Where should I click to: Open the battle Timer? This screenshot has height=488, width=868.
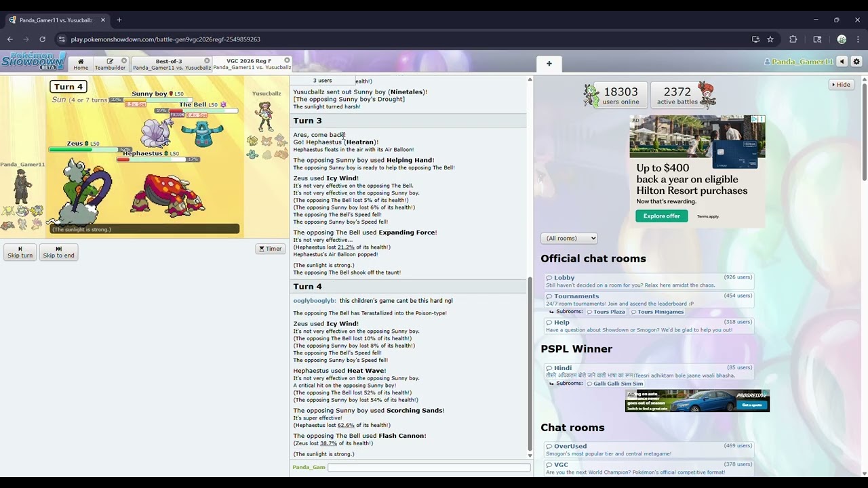(x=270, y=249)
